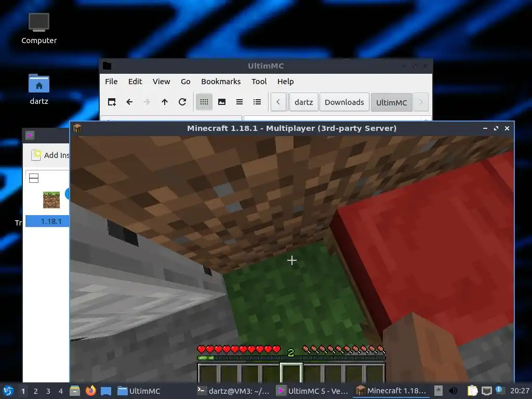This screenshot has width=532, height=399.
Task: Switch to icon view mode
Action: 204,102
